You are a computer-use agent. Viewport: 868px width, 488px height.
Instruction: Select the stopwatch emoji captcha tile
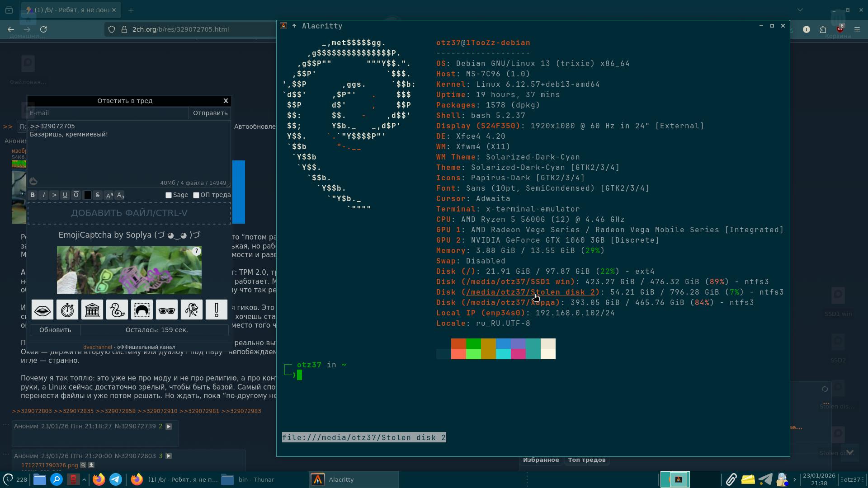pos(67,310)
